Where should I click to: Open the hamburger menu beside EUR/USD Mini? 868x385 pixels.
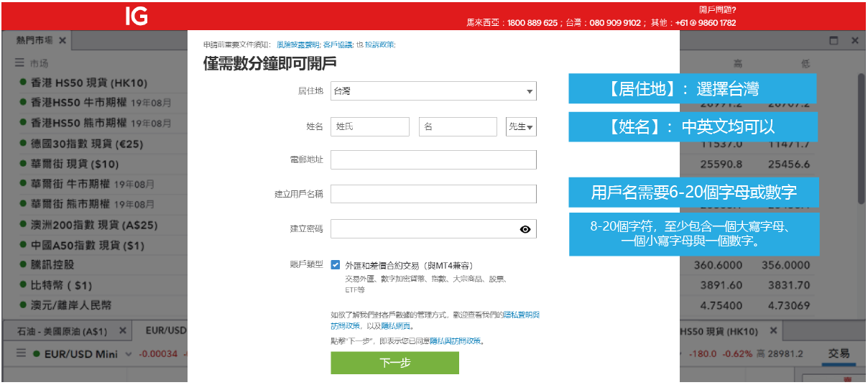tap(21, 353)
